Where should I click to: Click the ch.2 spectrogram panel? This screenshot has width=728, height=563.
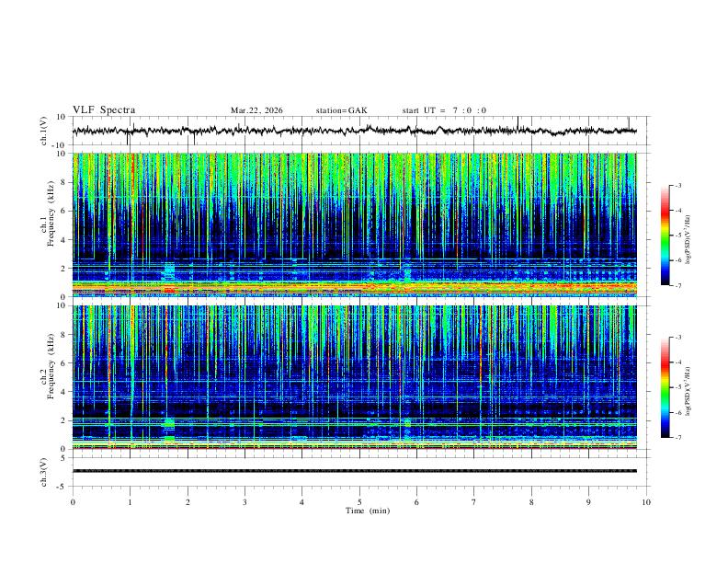(x=355, y=377)
